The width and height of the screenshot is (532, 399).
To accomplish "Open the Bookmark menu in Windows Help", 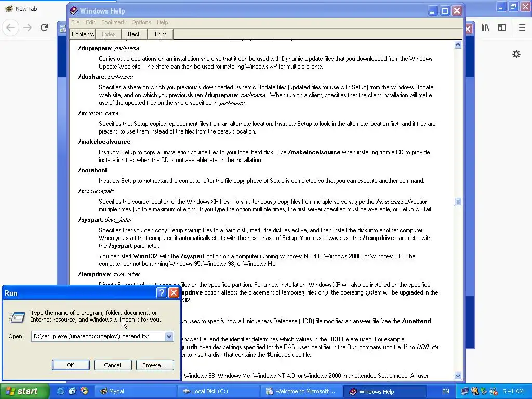I will click(113, 22).
